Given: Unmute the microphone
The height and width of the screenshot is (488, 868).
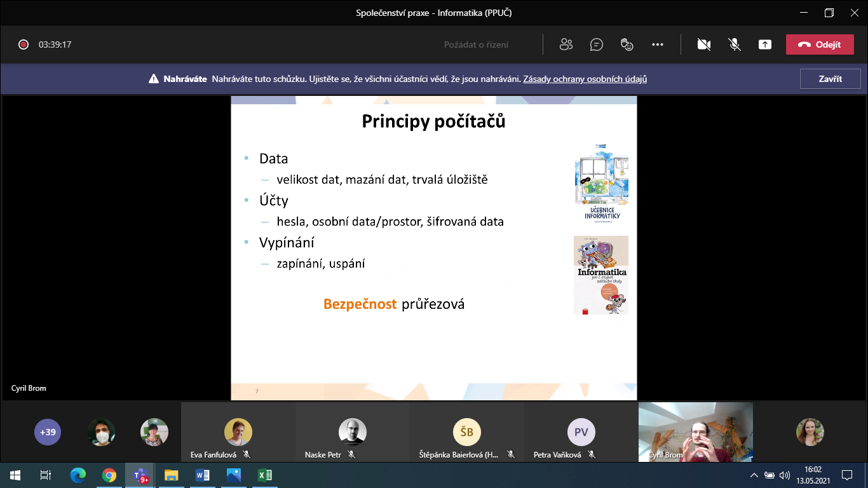Looking at the screenshot, I should pyautogui.click(x=735, y=44).
